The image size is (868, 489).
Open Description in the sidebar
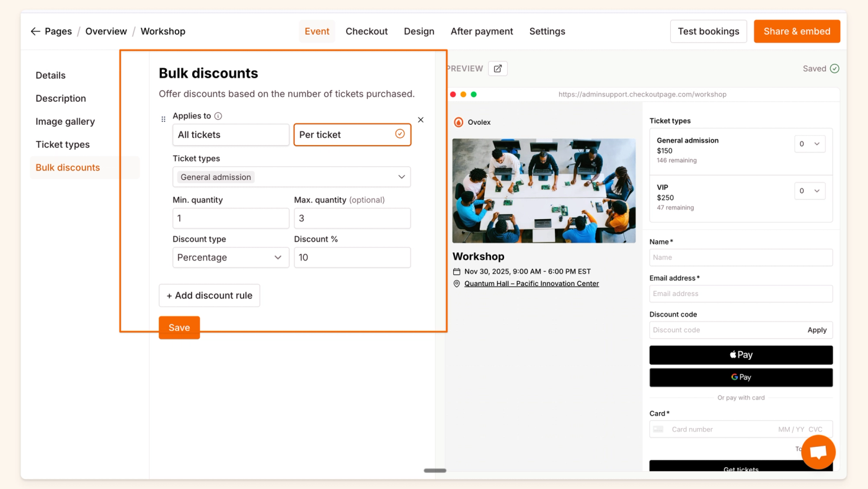click(x=61, y=98)
